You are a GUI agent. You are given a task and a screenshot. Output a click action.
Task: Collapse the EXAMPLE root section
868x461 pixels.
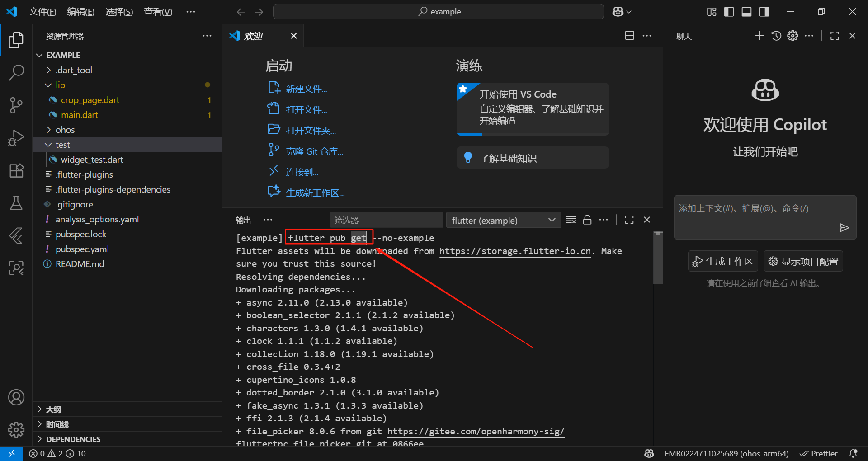tap(127, 55)
